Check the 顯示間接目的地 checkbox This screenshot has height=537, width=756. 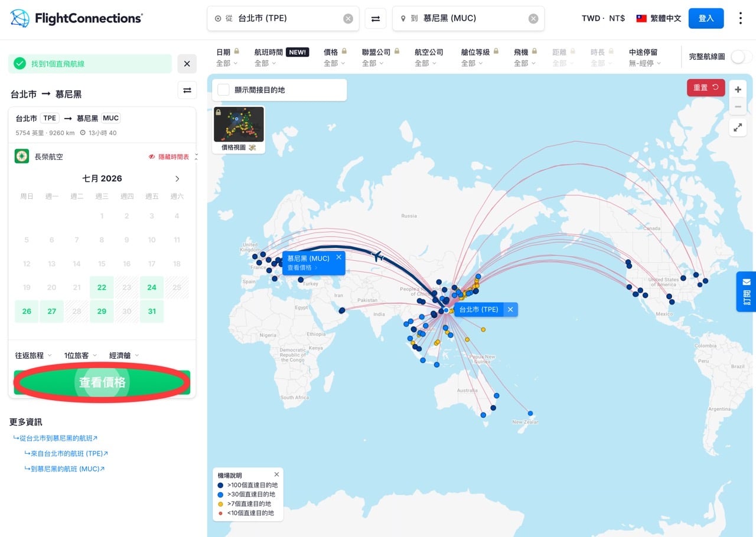point(223,90)
